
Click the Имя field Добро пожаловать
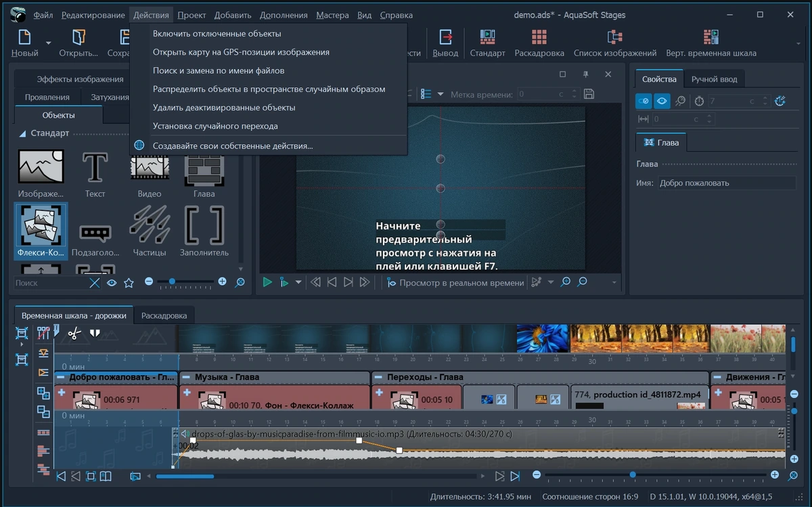(x=727, y=183)
